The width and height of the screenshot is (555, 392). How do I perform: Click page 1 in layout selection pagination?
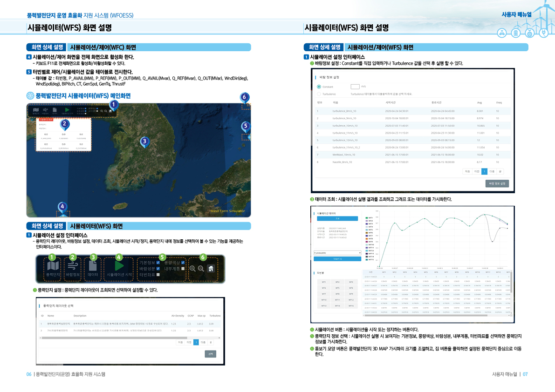(x=196, y=342)
